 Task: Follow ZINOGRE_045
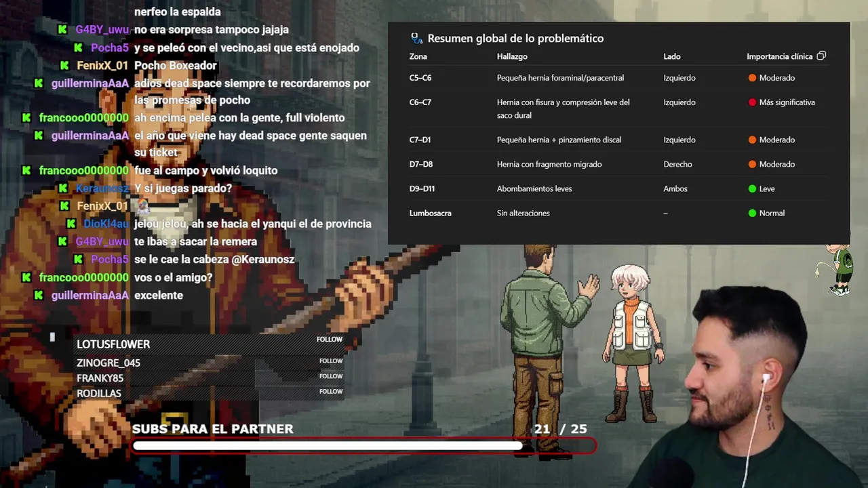(331, 361)
